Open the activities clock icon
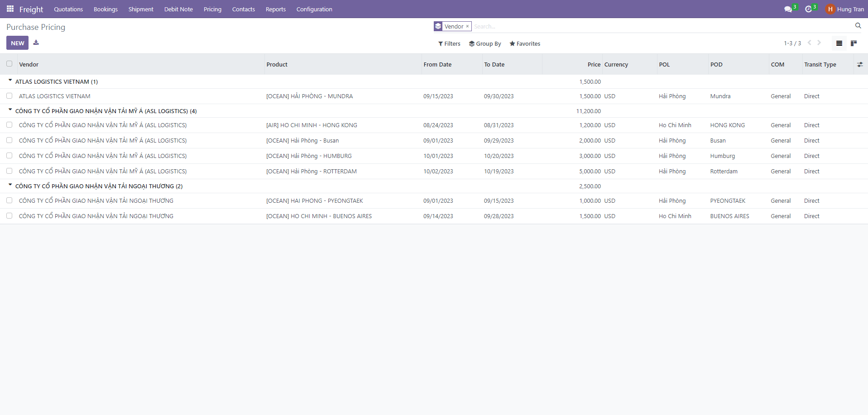This screenshot has width=868, height=415. tap(809, 9)
